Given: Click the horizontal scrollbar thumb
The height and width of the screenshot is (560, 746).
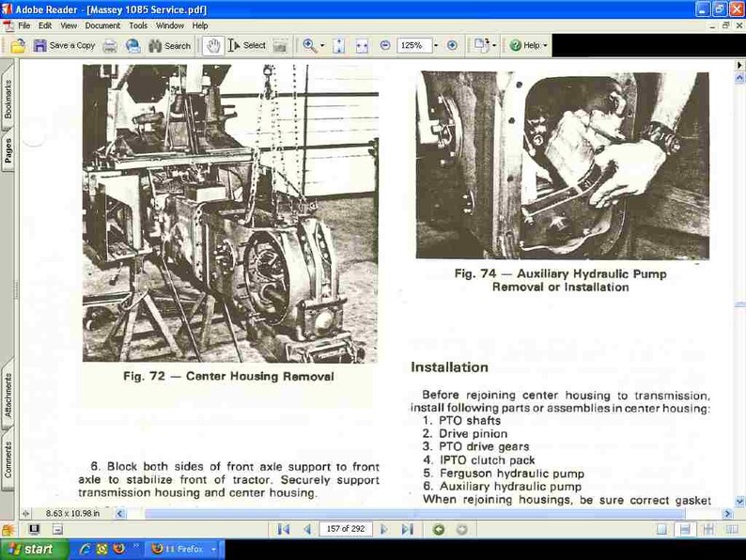Looking at the screenshot, I should pyautogui.click(x=414, y=513).
